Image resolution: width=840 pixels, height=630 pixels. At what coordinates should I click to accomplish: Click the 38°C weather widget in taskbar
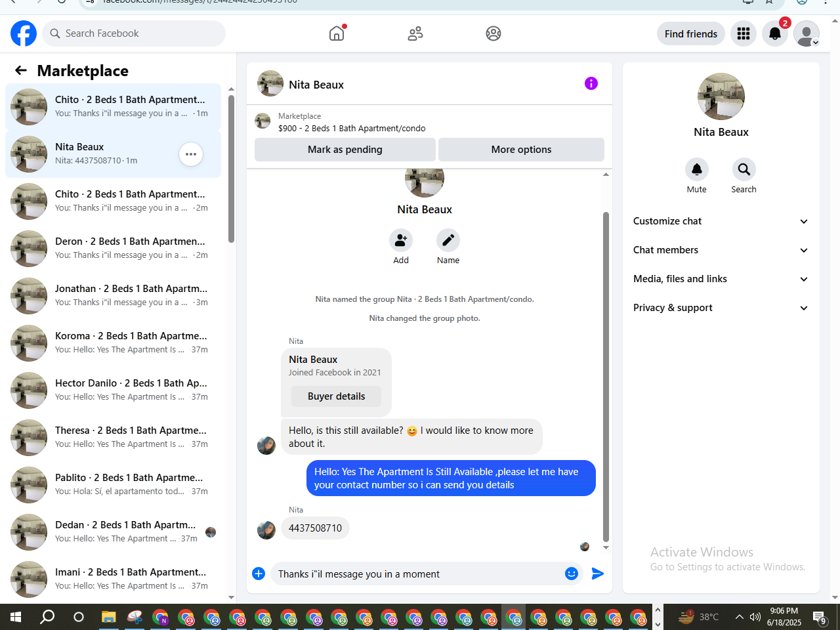click(699, 617)
